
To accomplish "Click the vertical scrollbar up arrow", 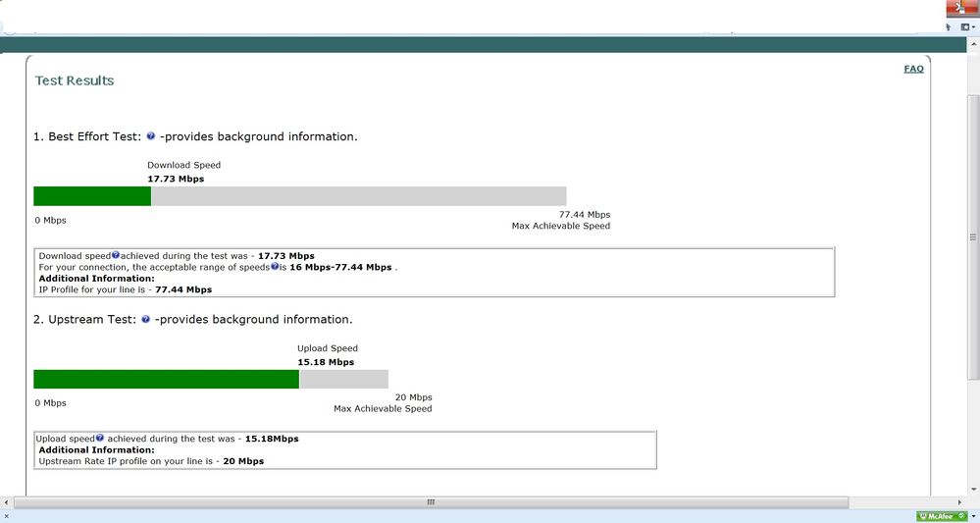I will coord(974,44).
